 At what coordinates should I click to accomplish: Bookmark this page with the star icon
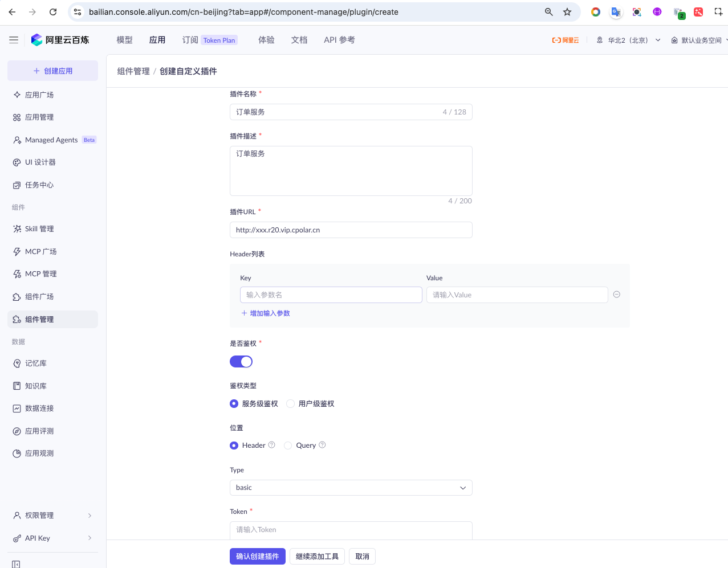click(567, 12)
